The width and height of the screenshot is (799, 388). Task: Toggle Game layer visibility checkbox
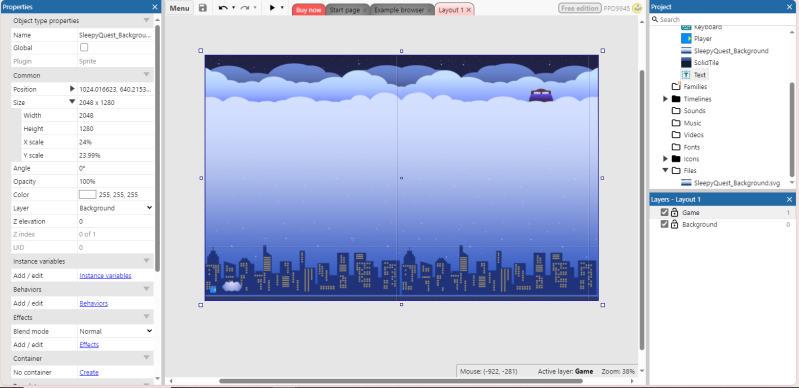click(x=664, y=213)
